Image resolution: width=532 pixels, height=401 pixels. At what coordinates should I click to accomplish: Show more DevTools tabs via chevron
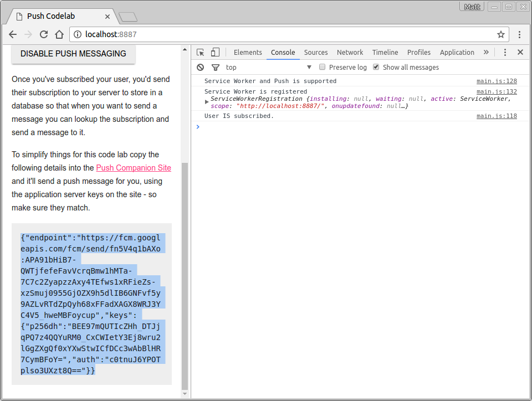click(486, 52)
